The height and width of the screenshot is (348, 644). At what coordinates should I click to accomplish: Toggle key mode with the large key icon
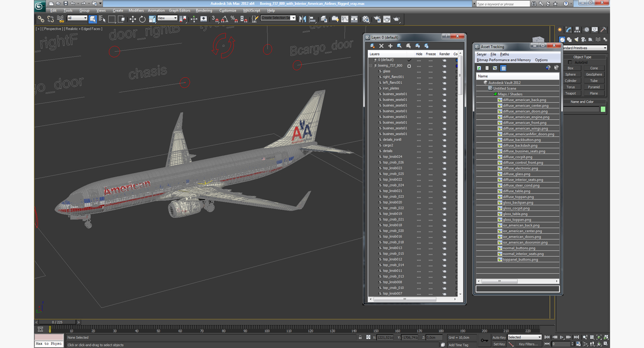484,340
